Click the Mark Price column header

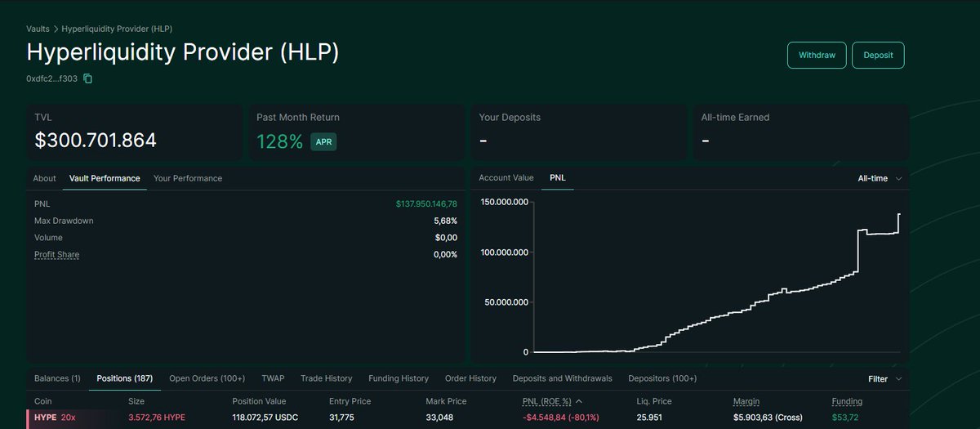[x=446, y=401]
